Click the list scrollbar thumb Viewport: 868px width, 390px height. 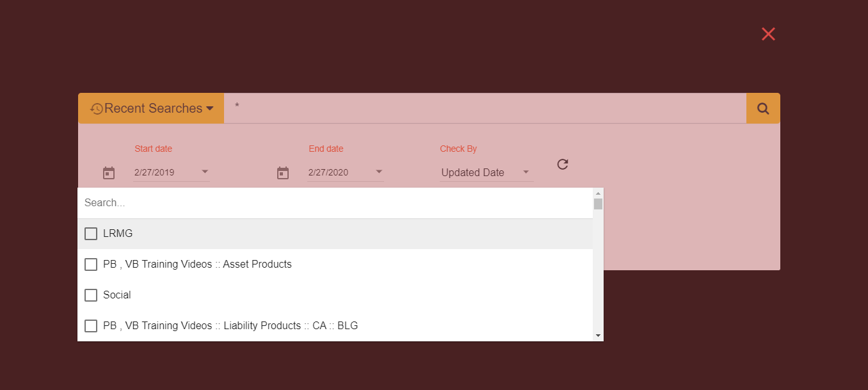click(x=598, y=204)
